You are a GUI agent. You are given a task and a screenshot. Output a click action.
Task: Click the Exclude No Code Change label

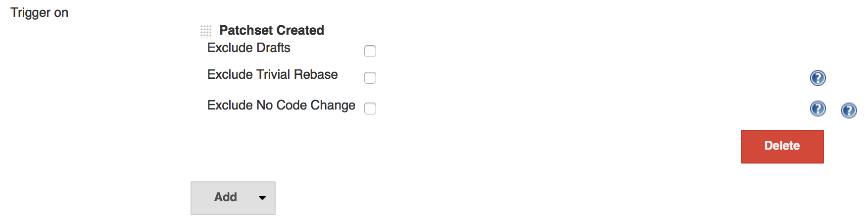pyautogui.click(x=281, y=105)
